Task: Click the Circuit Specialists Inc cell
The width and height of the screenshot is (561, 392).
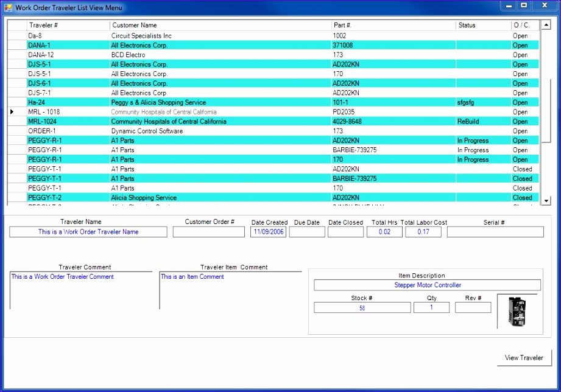Action: point(221,36)
